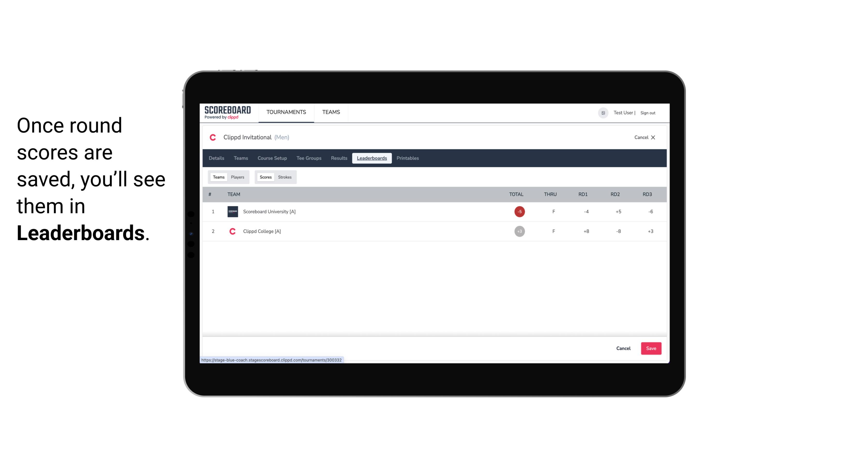Click the Clippd Invitational title icon
The width and height of the screenshot is (868, 467).
coord(214,138)
